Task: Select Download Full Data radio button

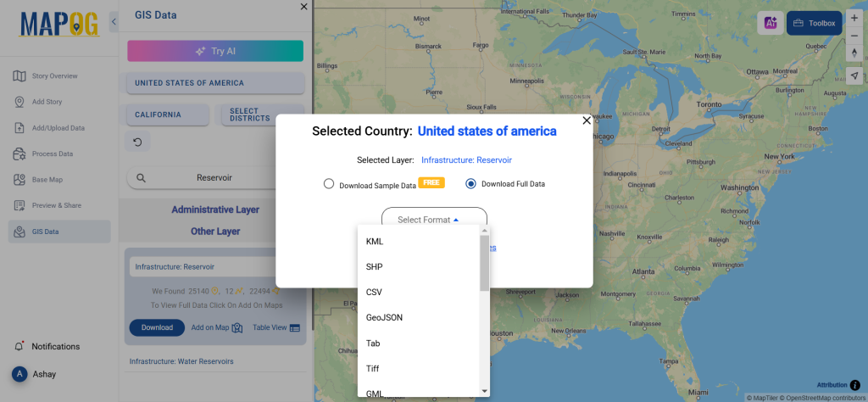Action: click(x=471, y=184)
